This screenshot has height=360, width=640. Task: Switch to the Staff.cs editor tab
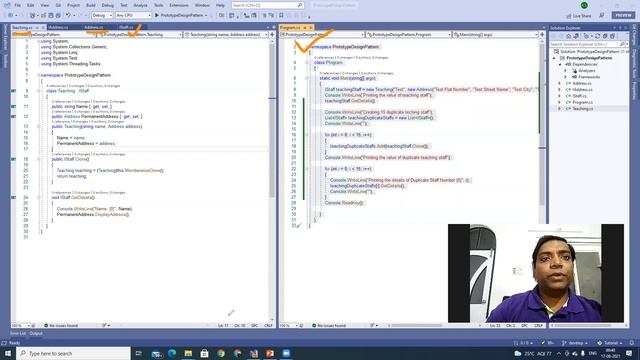pyautogui.click(x=126, y=27)
